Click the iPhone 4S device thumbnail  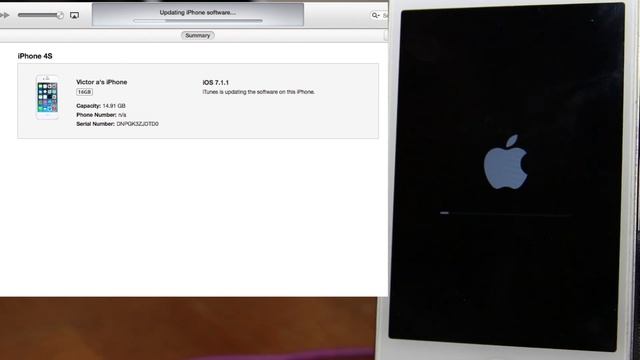tap(47, 97)
